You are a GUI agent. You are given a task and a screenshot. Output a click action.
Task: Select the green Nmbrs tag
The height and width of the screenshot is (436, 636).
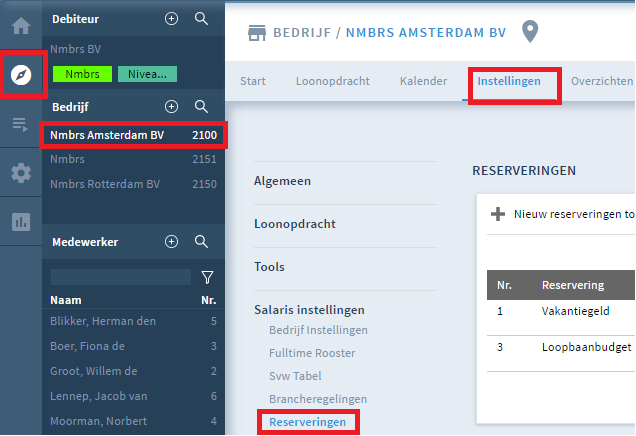pyautogui.click(x=82, y=74)
